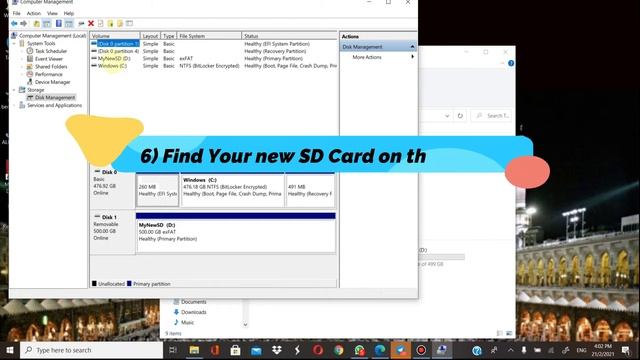The width and height of the screenshot is (640, 360).
Task: Click the red X delete toolbar icon
Action: coord(91,24)
